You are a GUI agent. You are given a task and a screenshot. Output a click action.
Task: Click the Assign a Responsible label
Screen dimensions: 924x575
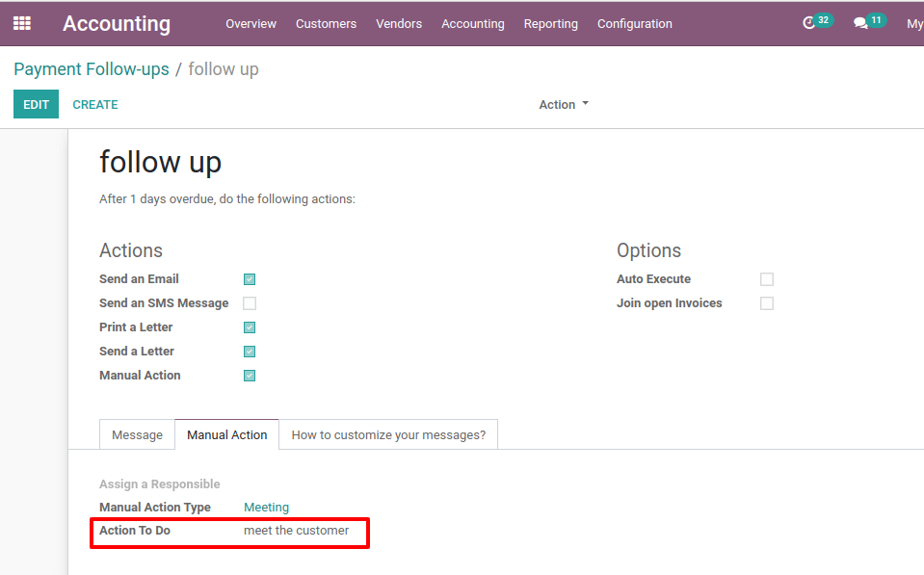pos(160,484)
